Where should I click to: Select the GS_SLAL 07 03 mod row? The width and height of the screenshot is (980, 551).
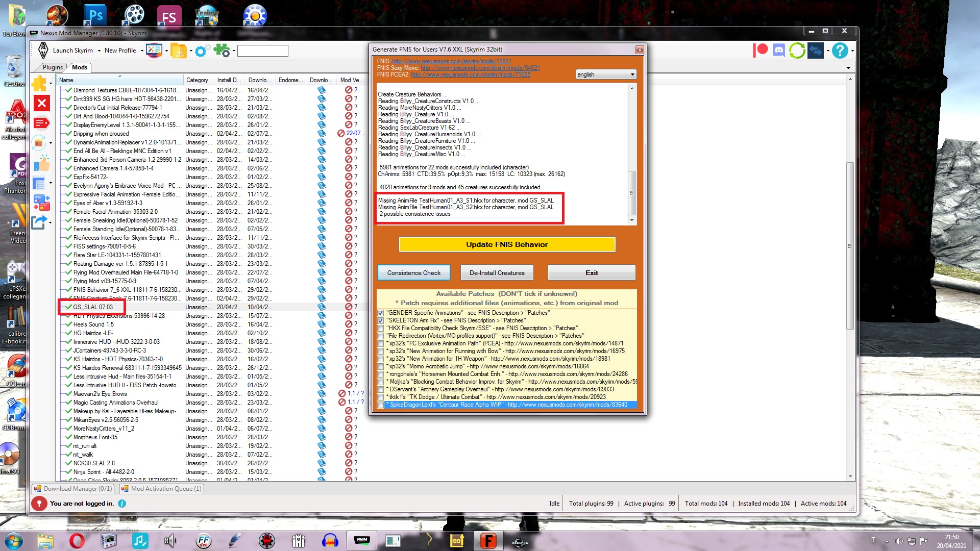(x=212, y=307)
